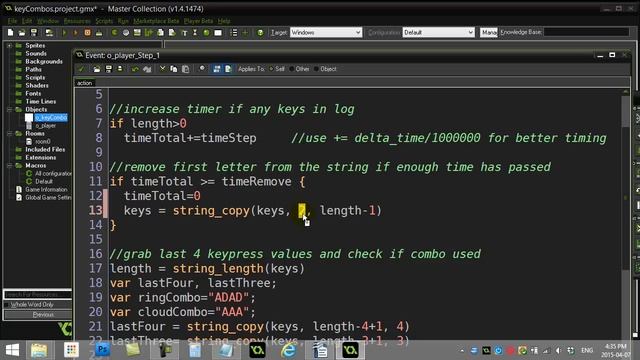Expand the Sprites folder
Image resolution: width=640 pixels, height=360 pixels.
[x=9, y=46]
